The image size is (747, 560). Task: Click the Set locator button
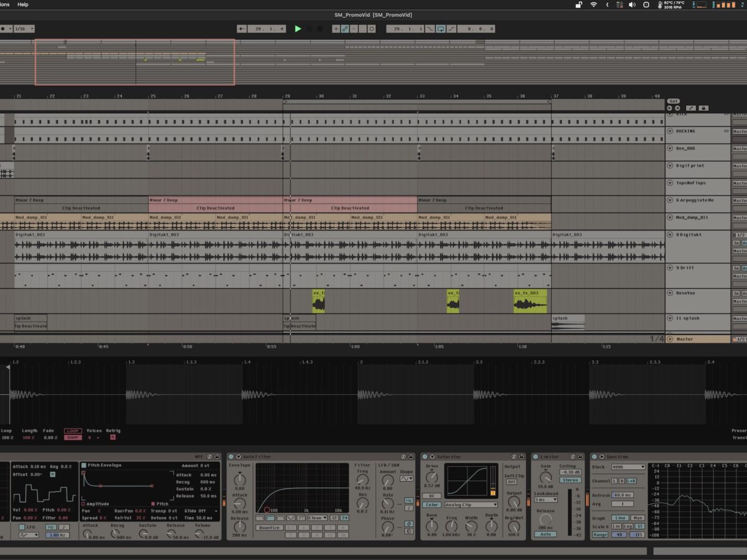(674, 101)
